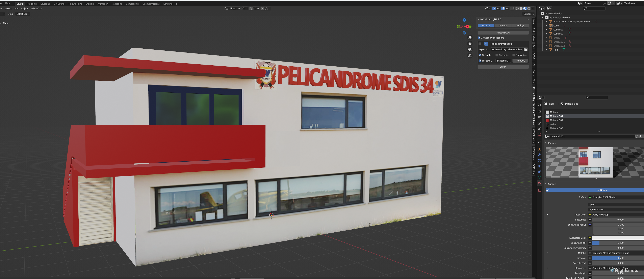Duplicate Material.001 with new material icon
This screenshot has height=279, width=644.
tap(641, 136)
